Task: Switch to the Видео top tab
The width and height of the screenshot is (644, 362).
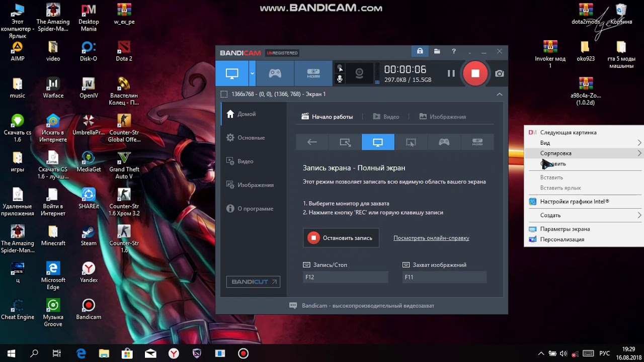Action: [386, 117]
